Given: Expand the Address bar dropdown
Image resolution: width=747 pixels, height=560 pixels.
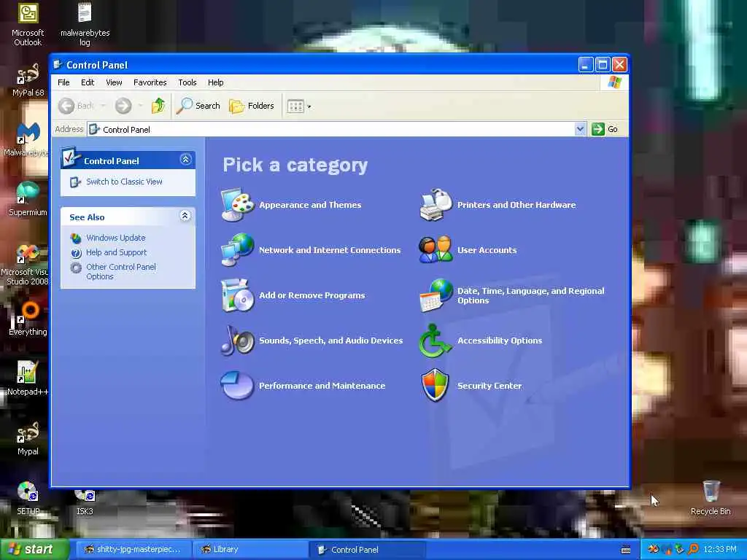Looking at the screenshot, I should [x=580, y=129].
